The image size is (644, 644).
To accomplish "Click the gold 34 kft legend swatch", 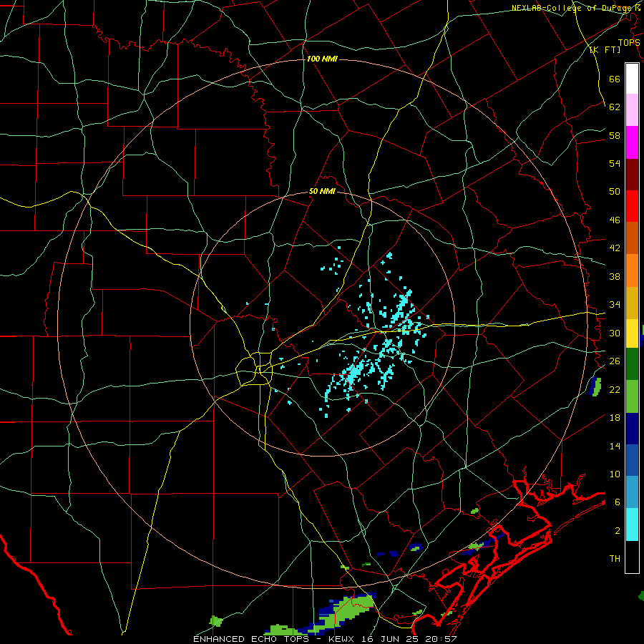I will [x=632, y=303].
